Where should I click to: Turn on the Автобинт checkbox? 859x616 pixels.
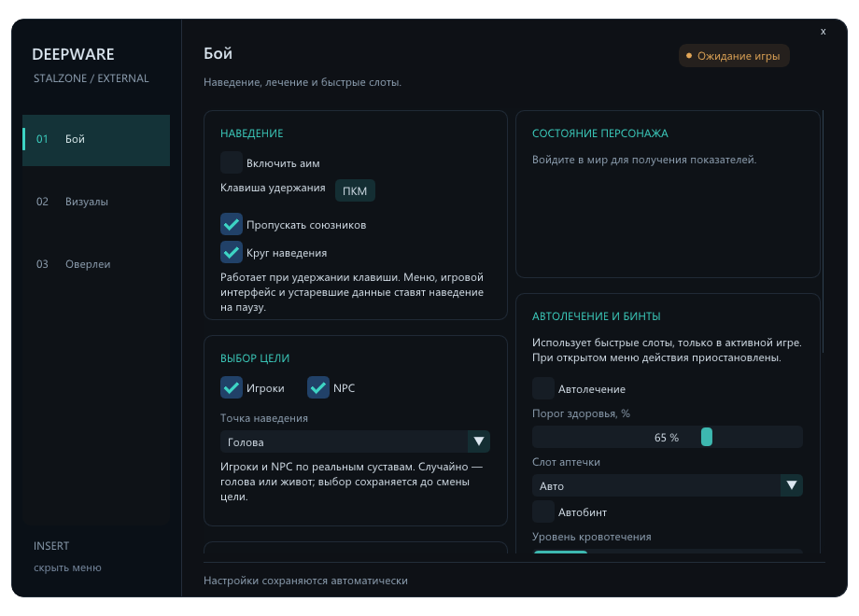[542, 512]
